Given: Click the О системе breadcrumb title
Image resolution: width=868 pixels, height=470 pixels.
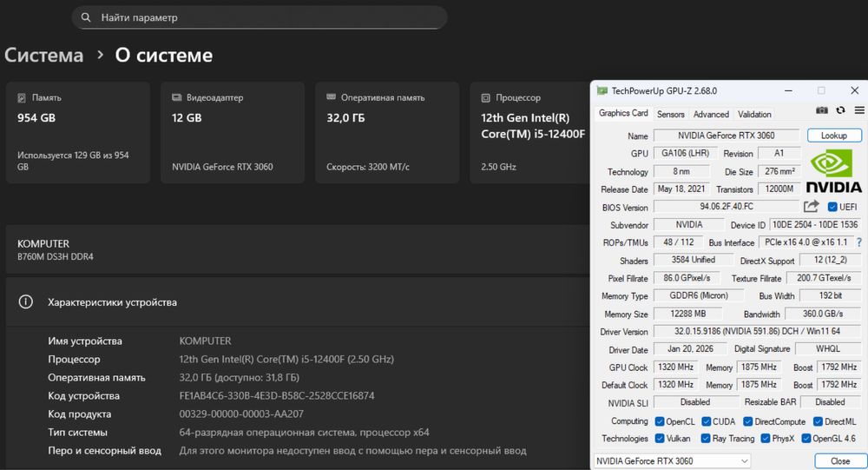Looking at the screenshot, I should pyautogui.click(x=164, y=56).
